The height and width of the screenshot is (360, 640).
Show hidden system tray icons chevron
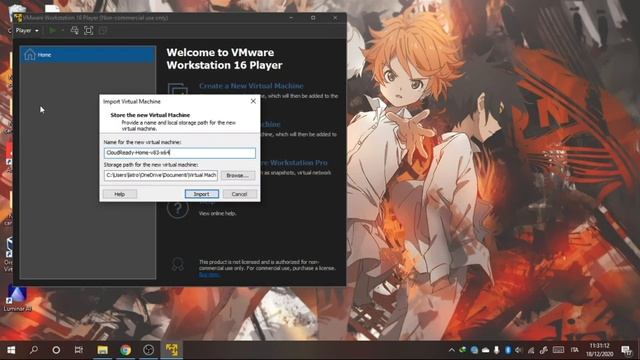[451, 350]
